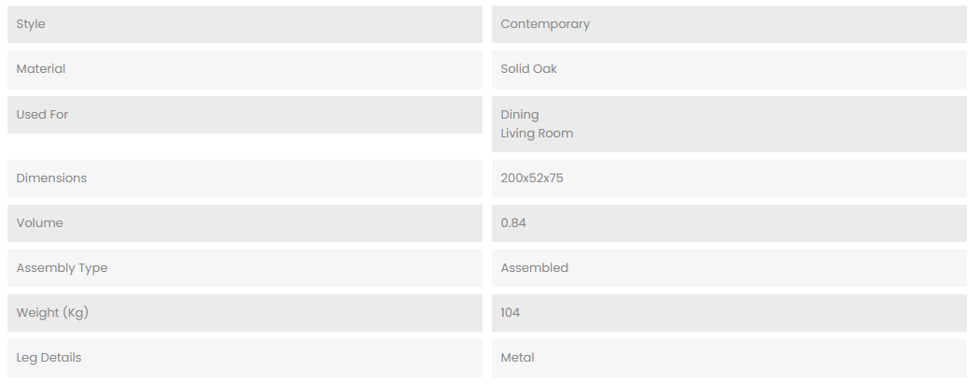This screenshot has width=980, height=385.
Task: Select the Dining text entry
Action: point(520,115)
